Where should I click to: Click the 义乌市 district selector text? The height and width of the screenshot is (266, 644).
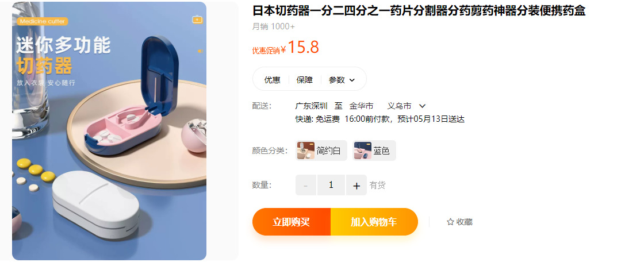[399, 106]
